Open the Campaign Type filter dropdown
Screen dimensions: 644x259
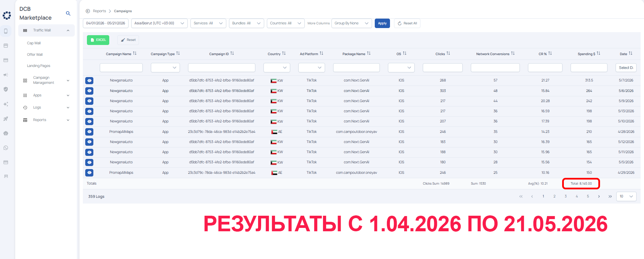click(165, 68)
